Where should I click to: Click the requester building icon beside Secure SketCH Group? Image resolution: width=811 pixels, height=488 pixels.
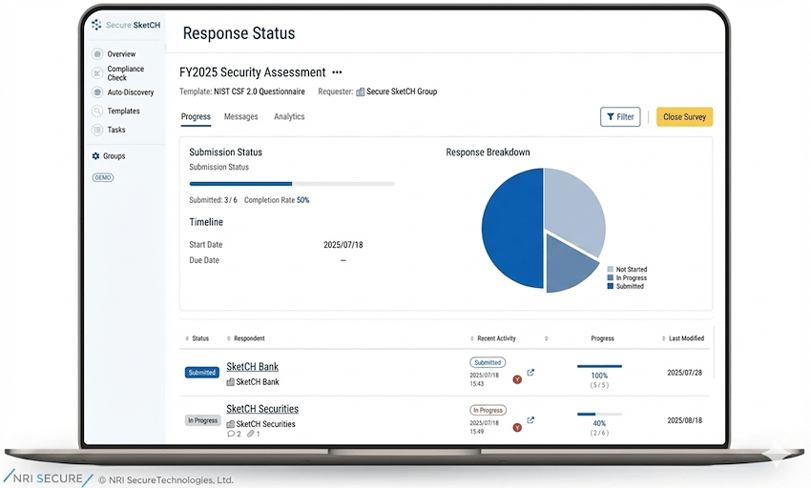click(x=360, y=92)
